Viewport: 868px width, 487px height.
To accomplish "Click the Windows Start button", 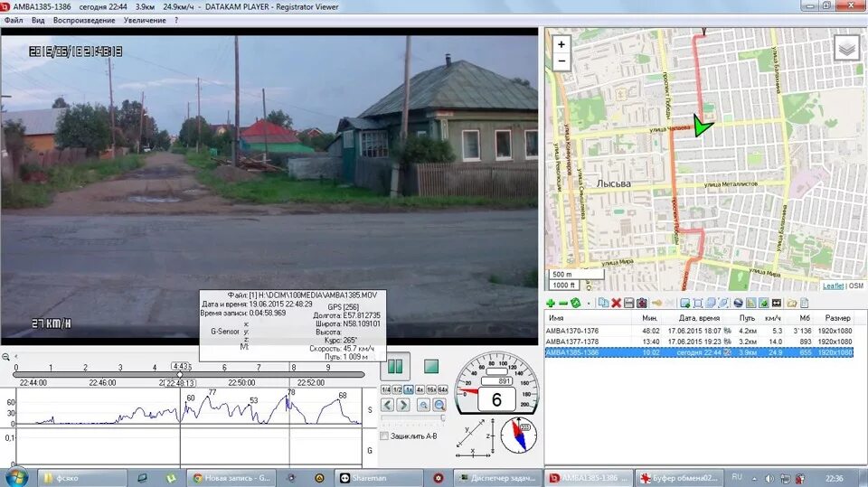I will pyautogui.click(x=15, y=477).
